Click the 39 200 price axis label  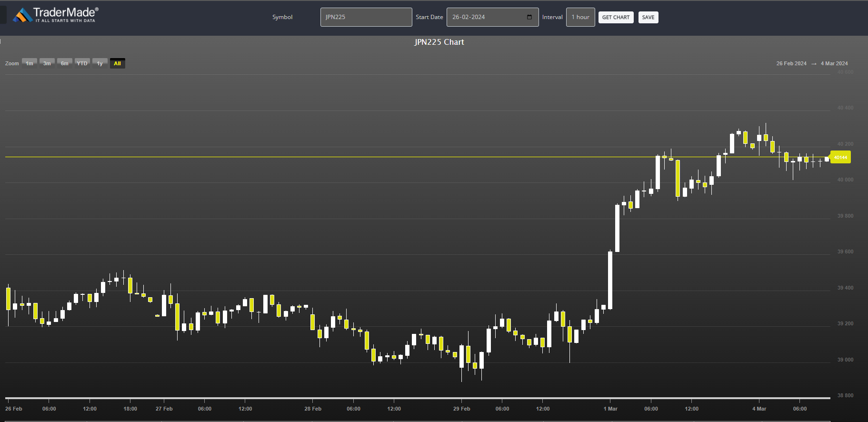coord(845,323)
